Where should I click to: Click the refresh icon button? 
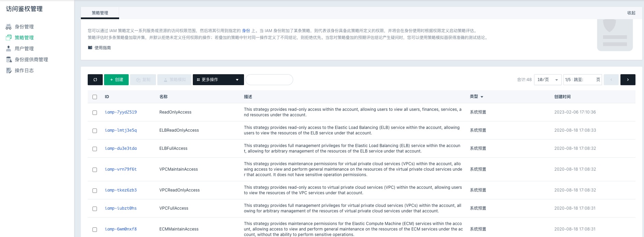95,80
